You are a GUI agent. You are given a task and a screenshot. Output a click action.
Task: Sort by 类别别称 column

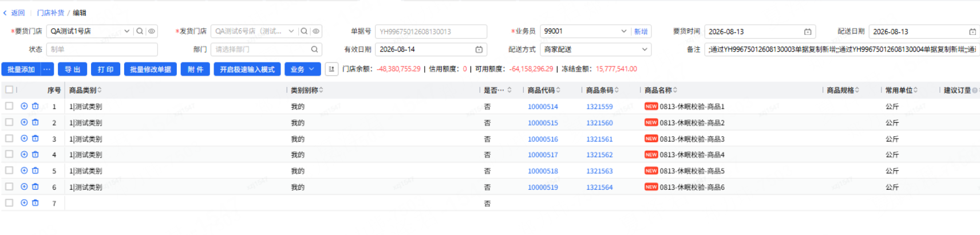pos(321,90)
